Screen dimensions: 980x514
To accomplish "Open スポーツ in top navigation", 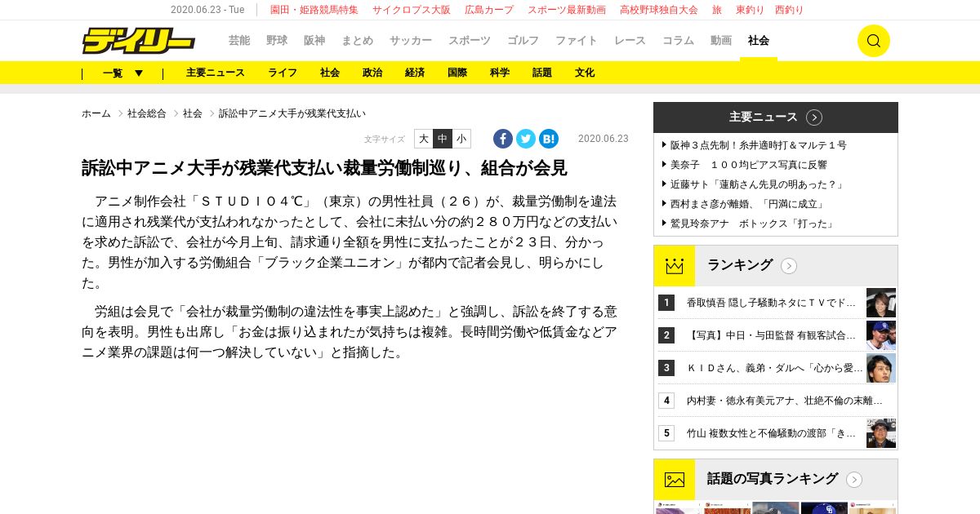I will point(470,41).
